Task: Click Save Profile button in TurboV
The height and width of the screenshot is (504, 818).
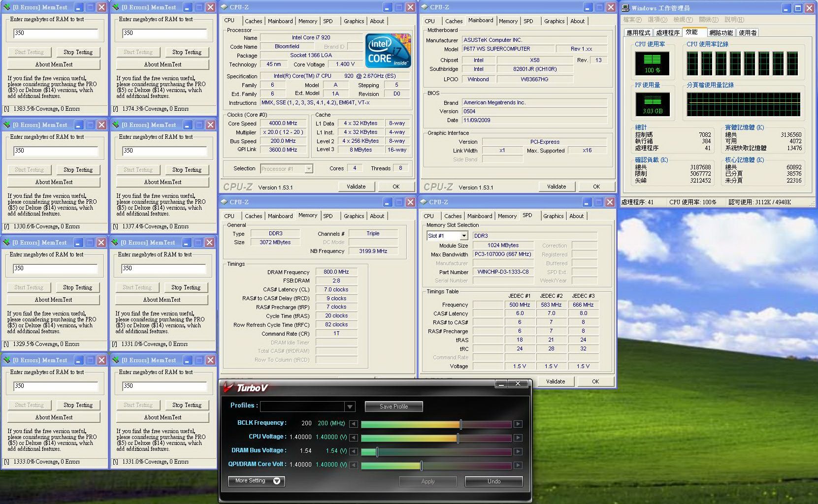Action: point(393,407)
